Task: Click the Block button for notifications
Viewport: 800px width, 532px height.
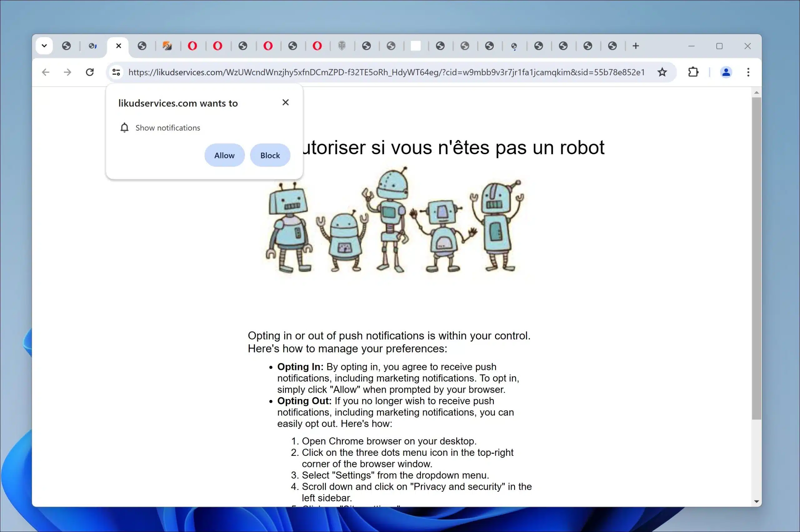Action: click(x=270, y=155)
